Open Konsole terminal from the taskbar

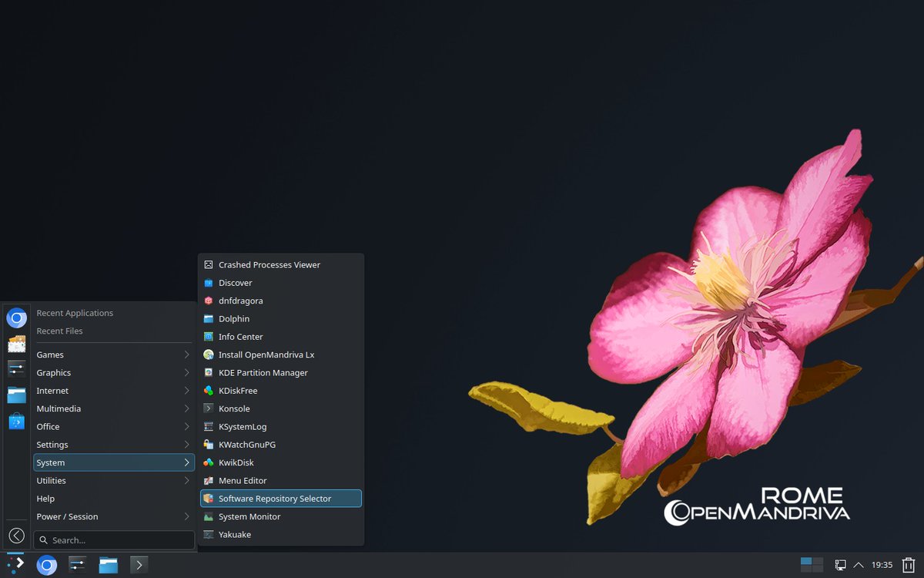pyautogui.click(x=139, y=566)
